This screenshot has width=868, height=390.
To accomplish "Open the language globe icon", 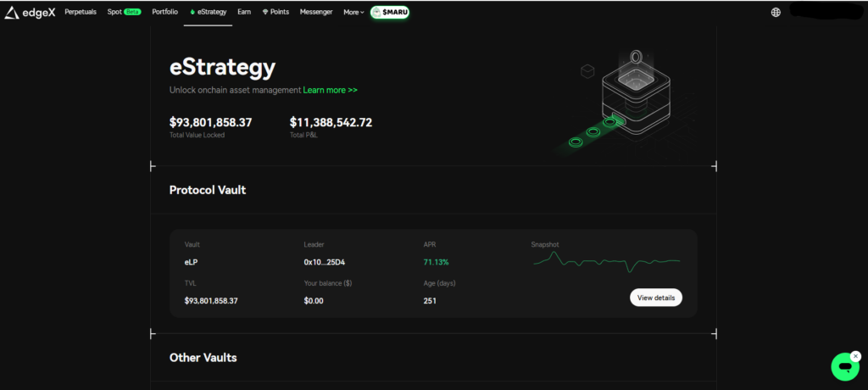I will (776, 13).
